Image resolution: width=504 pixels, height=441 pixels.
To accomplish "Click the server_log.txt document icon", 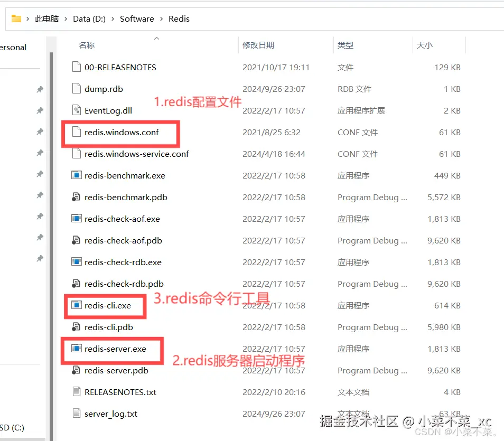I will [x=77, y=413].
